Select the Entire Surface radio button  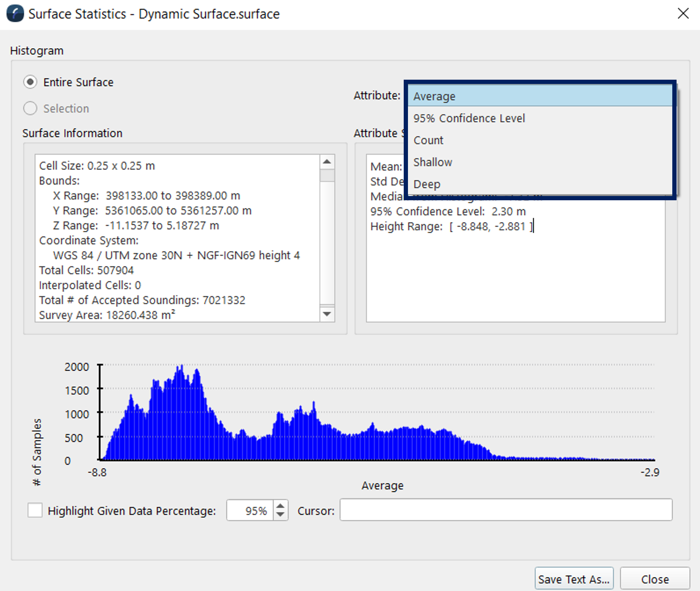[x=30, y=82]
